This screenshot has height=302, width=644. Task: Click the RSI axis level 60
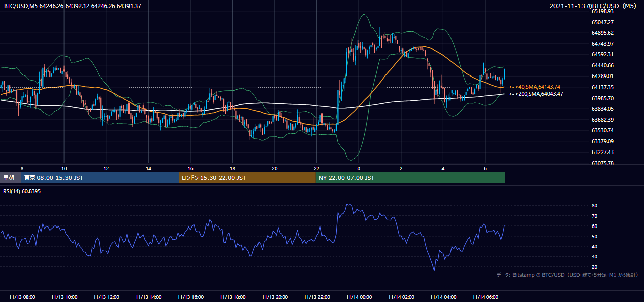point(594,226)
